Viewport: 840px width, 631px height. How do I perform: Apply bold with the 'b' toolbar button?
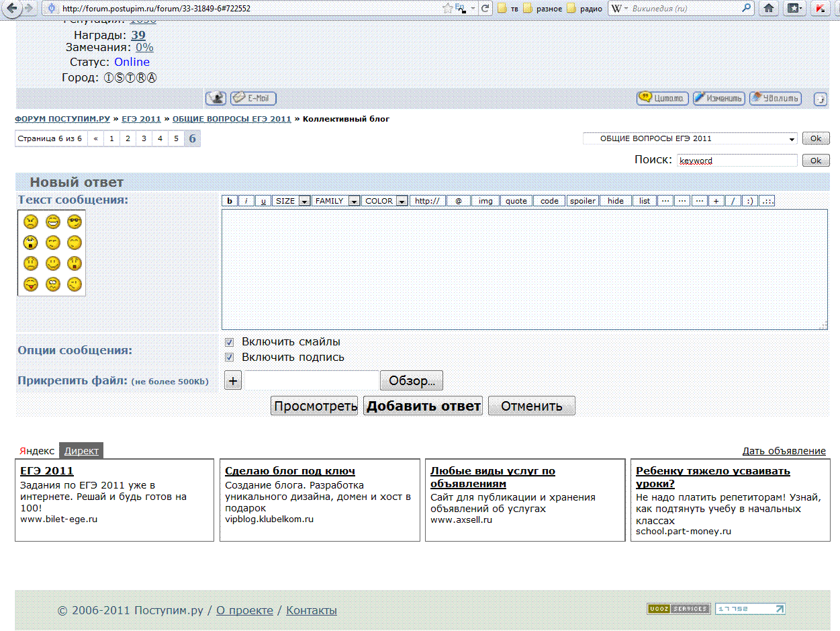[230, 201]
